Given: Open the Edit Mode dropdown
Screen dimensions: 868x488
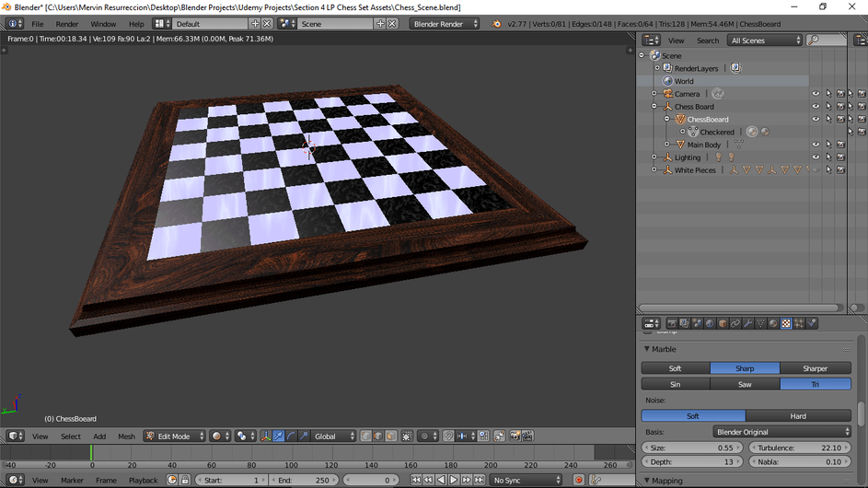Looking at the screenshot, I should pos(174,436).
